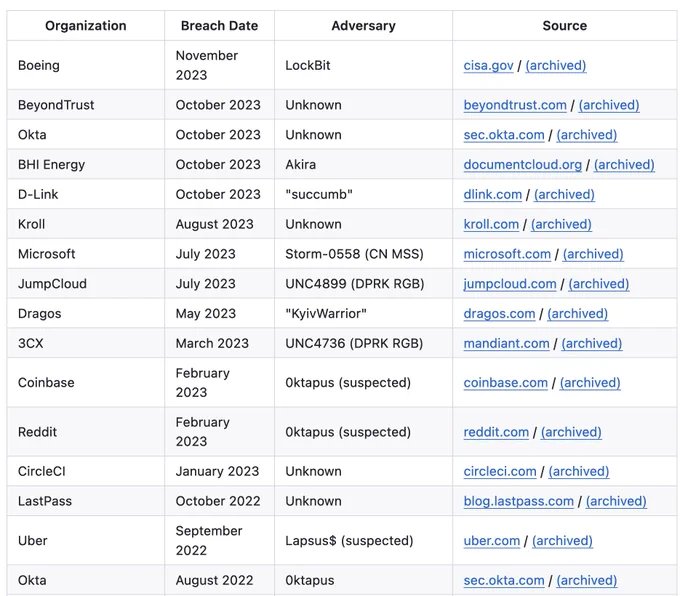Select the 3CX organization cell
Viewport: 680px width, 596px height.
pyautogui.click(x=86, y=344)
